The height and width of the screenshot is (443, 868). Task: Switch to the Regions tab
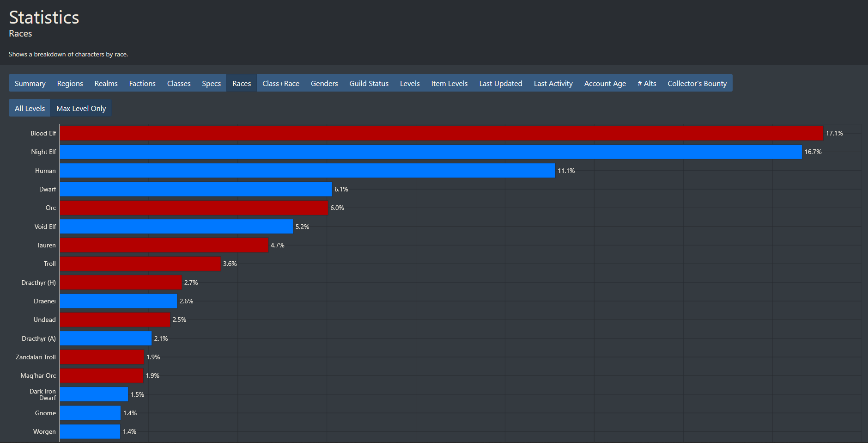point(70,83)
